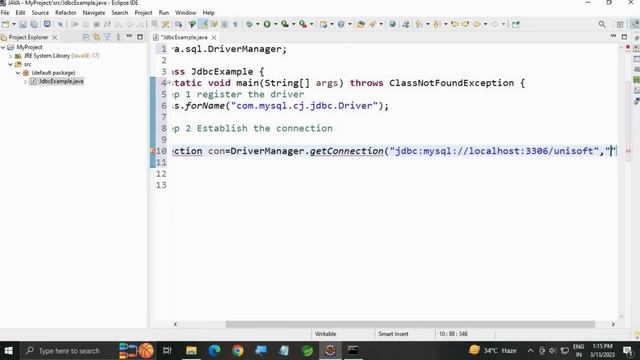
Task: Open the Run menu
Action: 164,13
